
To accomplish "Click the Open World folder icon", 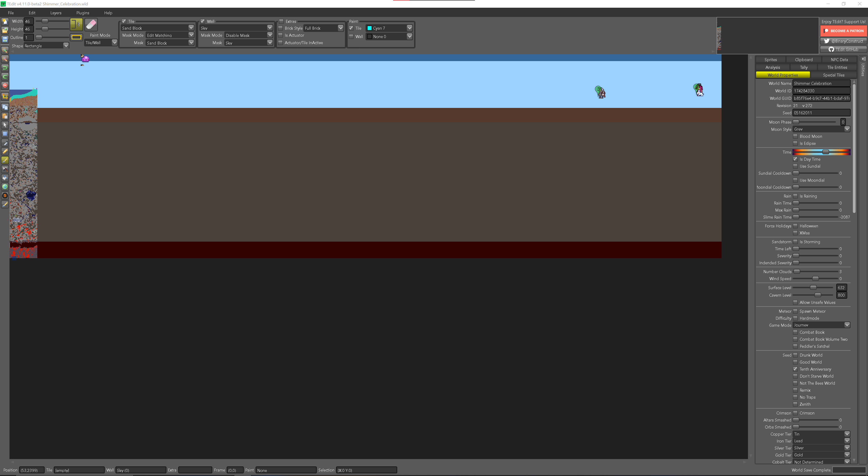I will tap(5, 30).
